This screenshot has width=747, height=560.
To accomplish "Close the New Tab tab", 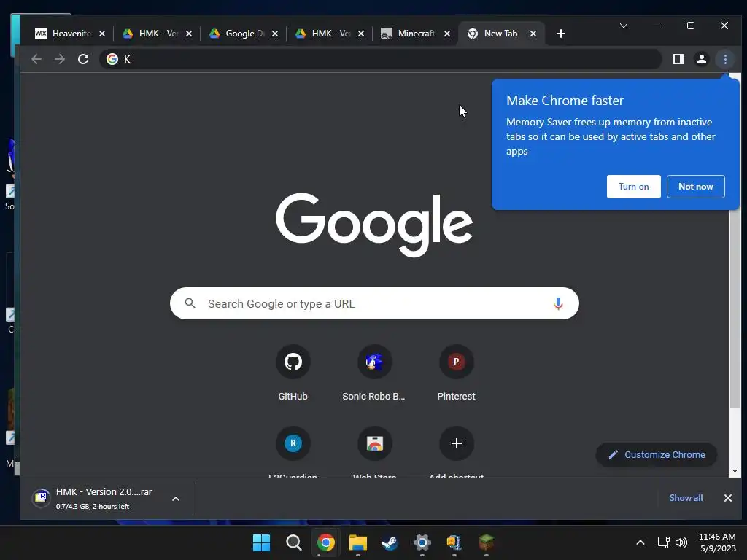I will pyautogui.click(x=533, y=34).
